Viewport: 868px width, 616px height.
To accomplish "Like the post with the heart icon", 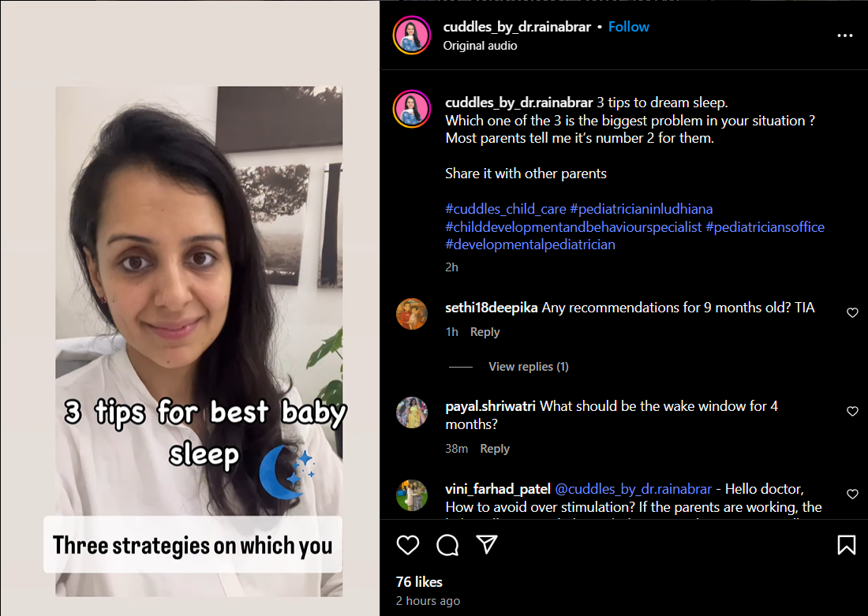I will point(408,545).
